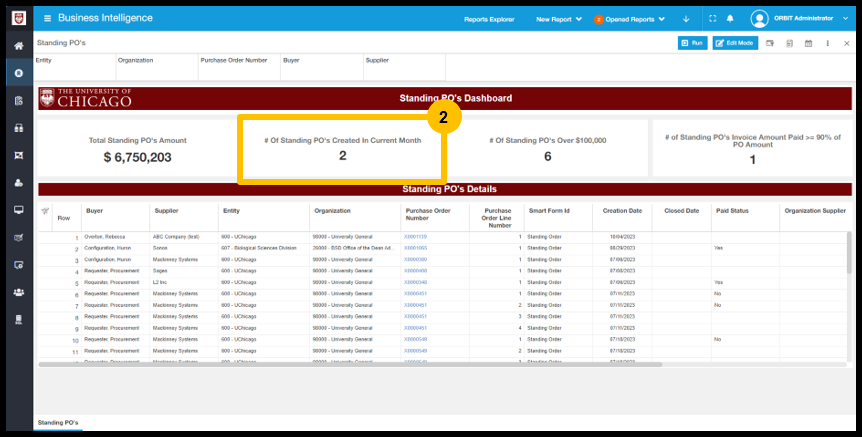Viewport: 862px width, 437px height.
Task: Open the vertical three-dot more options menu
Action: tap(827, 43)
